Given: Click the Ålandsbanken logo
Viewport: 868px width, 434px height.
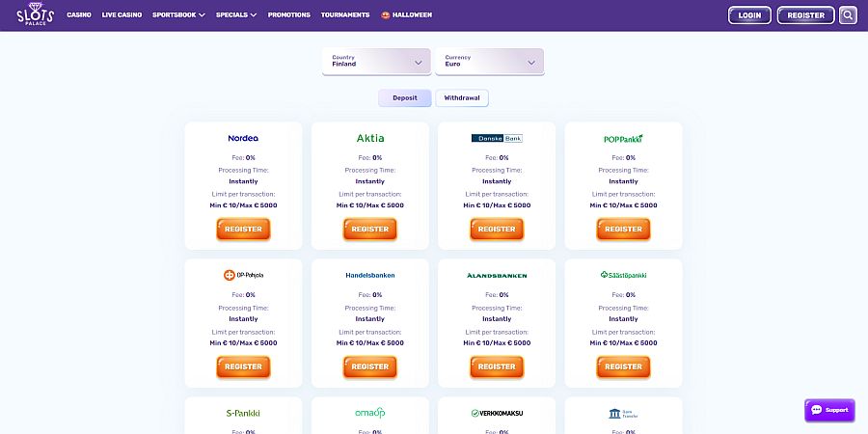Looking at the screenshot, I should coord(497,275).
